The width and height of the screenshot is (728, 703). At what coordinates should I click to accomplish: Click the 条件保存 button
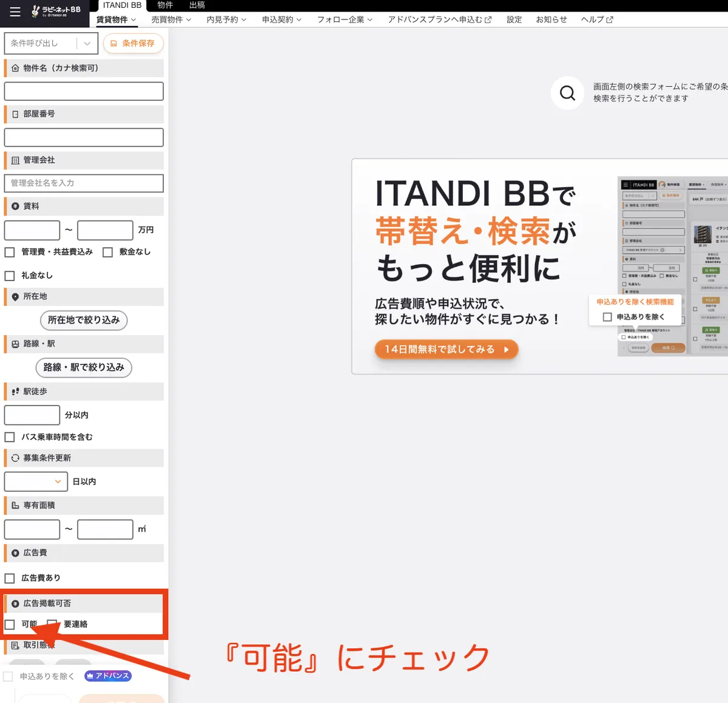tap(133, 43)
